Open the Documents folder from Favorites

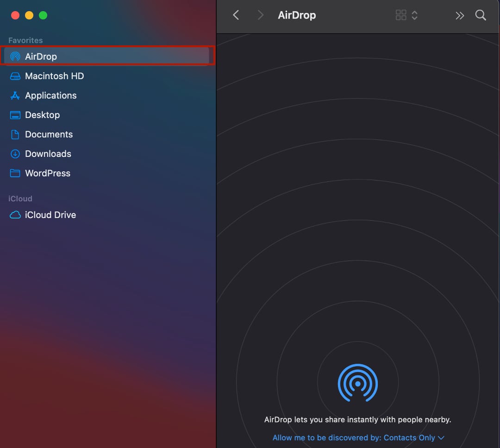[x=49, y=134]
